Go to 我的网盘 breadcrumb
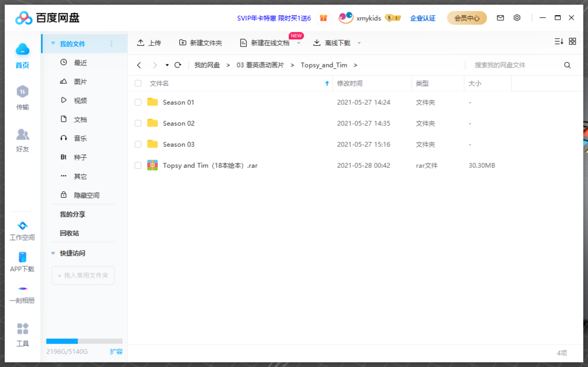The image size is (588, 367). [207, 65]
